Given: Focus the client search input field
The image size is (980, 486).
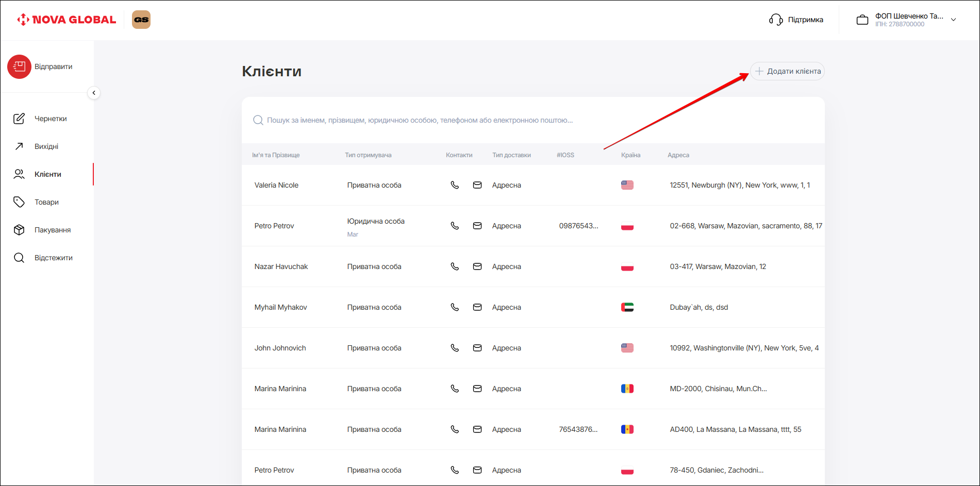Looking at the screenshot, I should tap(420, 120).
